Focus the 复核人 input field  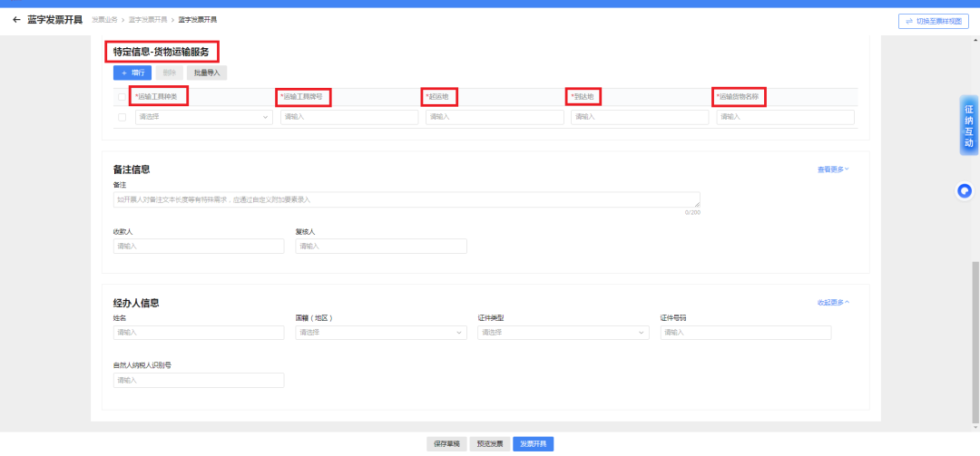click(381, 246)
